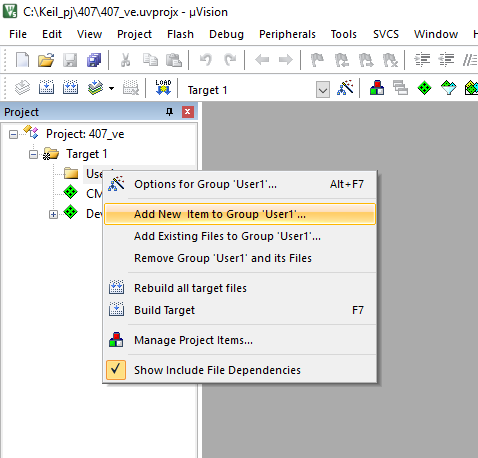Click the Save All icon

(x=94, y=60)
